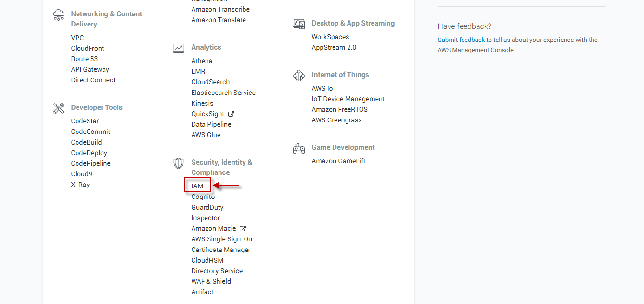Open AWS Single Sign-On
Image resolution: width=644 pixels, height=304 pixels.
point(222,239)
